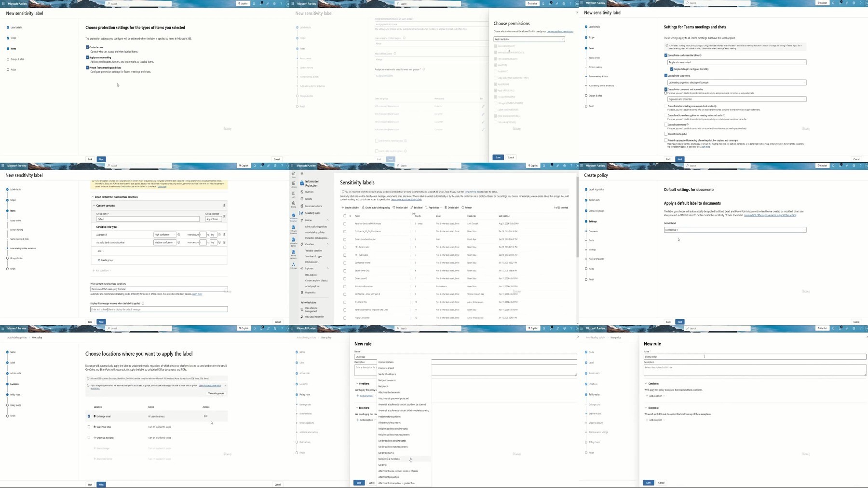Click the Create sublabel plus icon
Screen dimensions: 868x488
pos(343,208)
